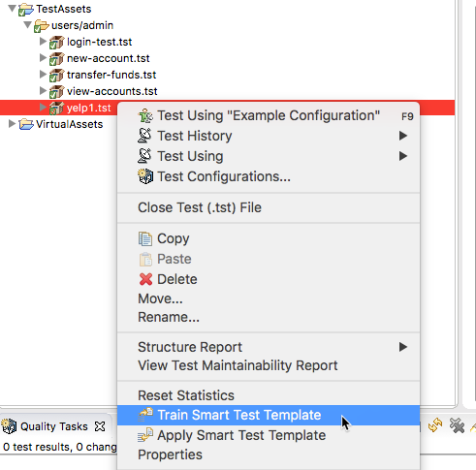Collapse the TestAssets project tree
This screenshot has height=470, width=476.
(12, 8)
